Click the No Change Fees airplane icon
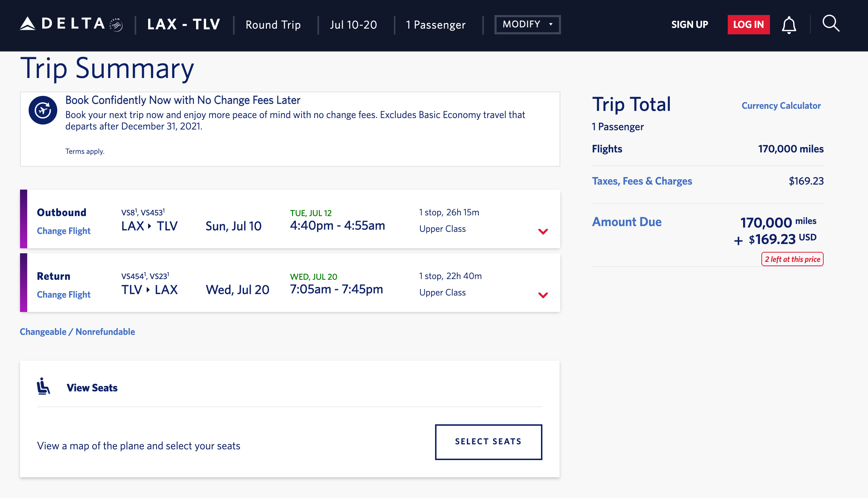Image resolution: width=868 pixels, height=498 pixels. point(43,110)
